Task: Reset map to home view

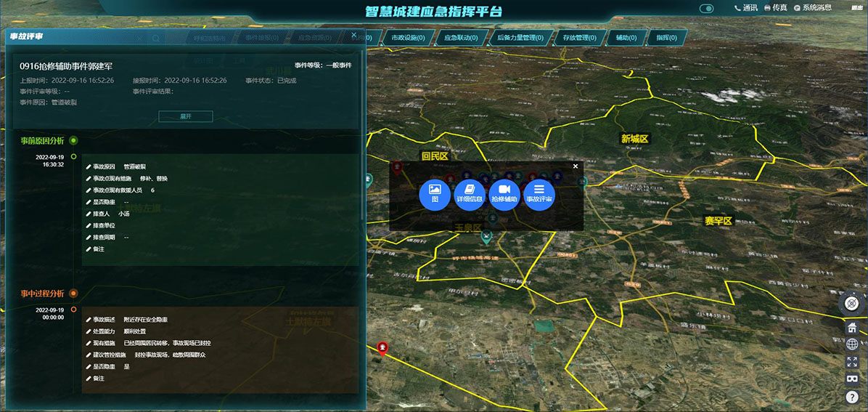Action: click(x=852, y=327)
